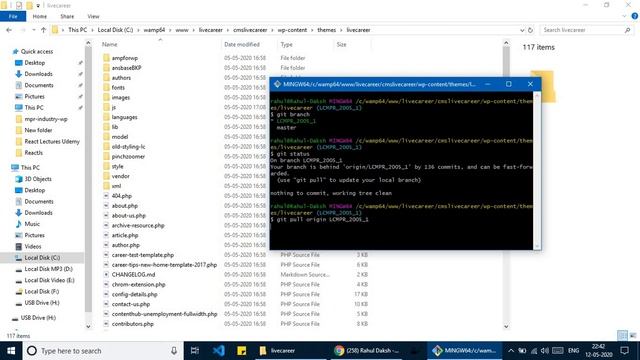The width and height of the screenshot is (640, 360).
Task: Select the archive-resource.php file
Action: click(138, 225)
